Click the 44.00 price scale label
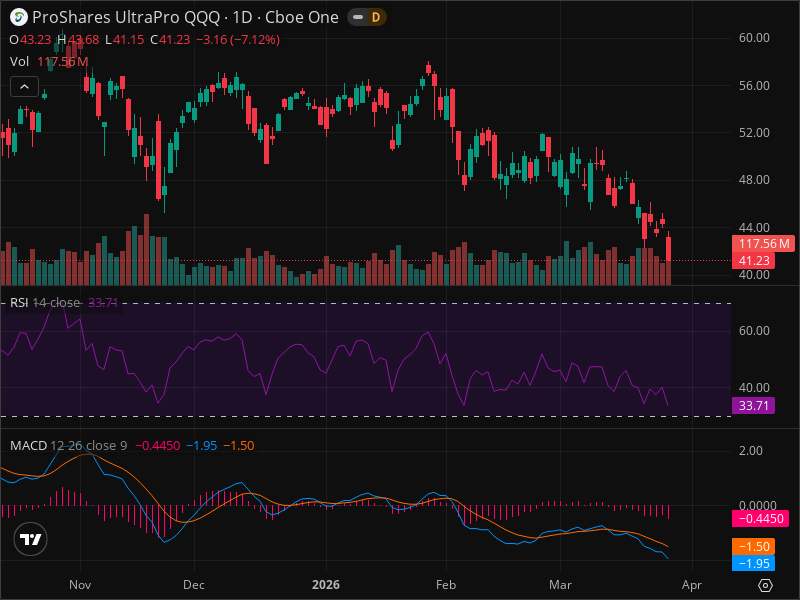 click(x=754, y=227)
